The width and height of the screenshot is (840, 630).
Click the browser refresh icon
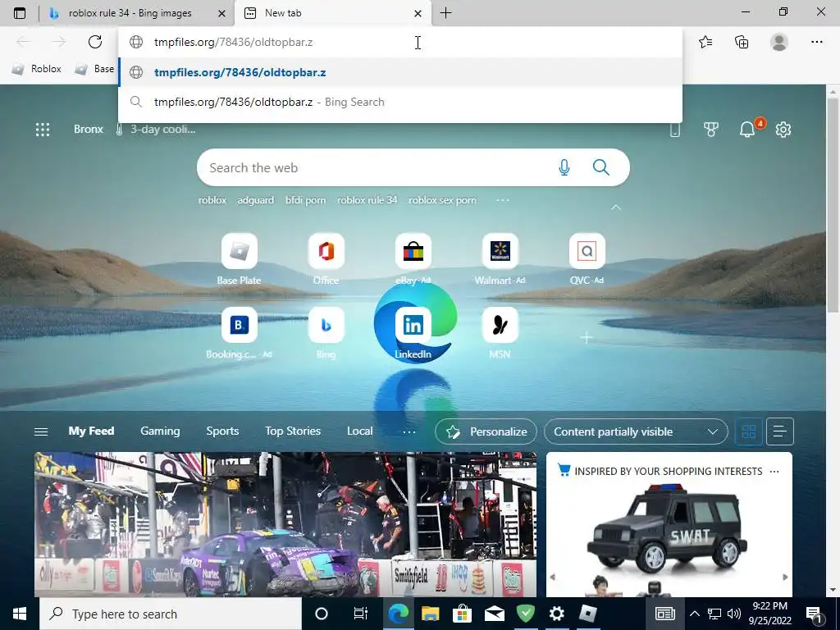point(95,42)
